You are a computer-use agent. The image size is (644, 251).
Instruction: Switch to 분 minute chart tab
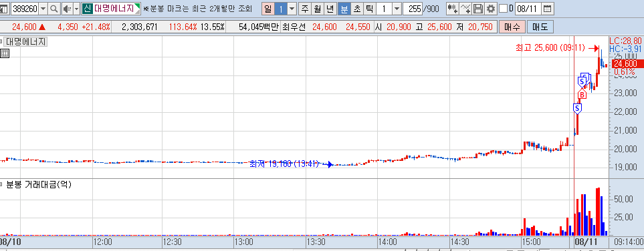344,8
